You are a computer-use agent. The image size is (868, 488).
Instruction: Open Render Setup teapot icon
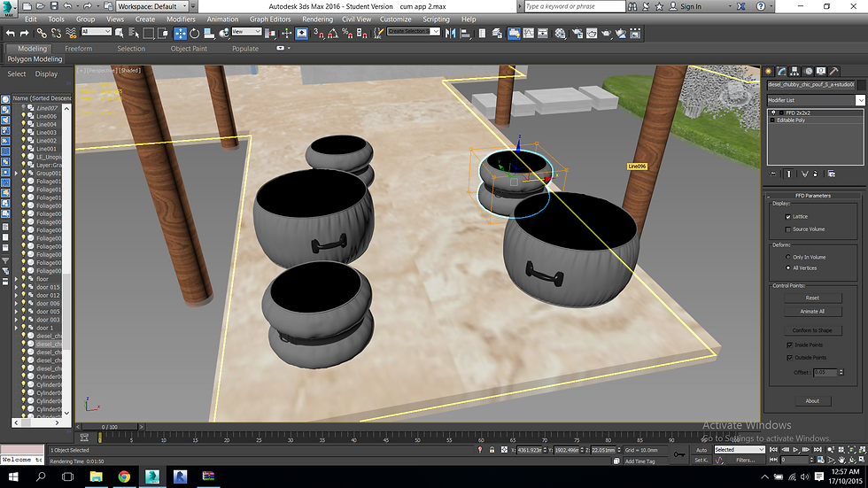pyautogui.click(x=577, y=34)
